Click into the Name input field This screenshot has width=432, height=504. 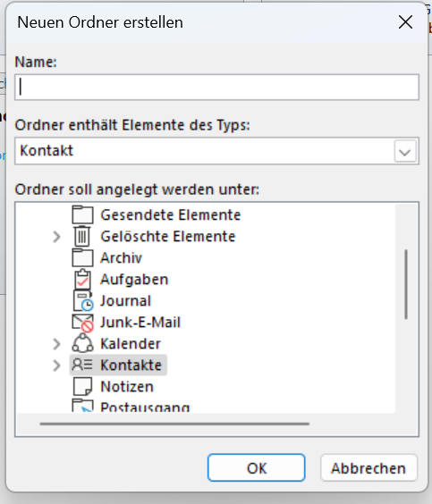click(216, 87)
